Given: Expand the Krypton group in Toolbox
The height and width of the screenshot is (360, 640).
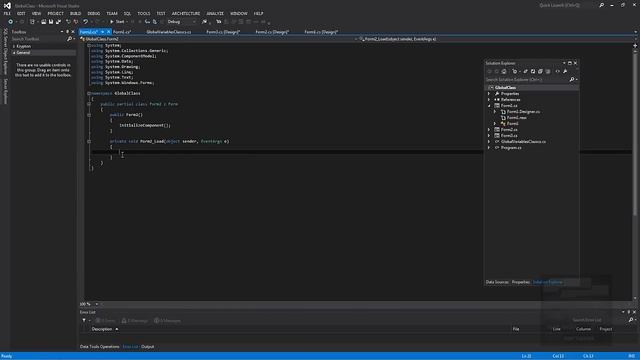Looking at the screenshot, I should coord(14,46).
